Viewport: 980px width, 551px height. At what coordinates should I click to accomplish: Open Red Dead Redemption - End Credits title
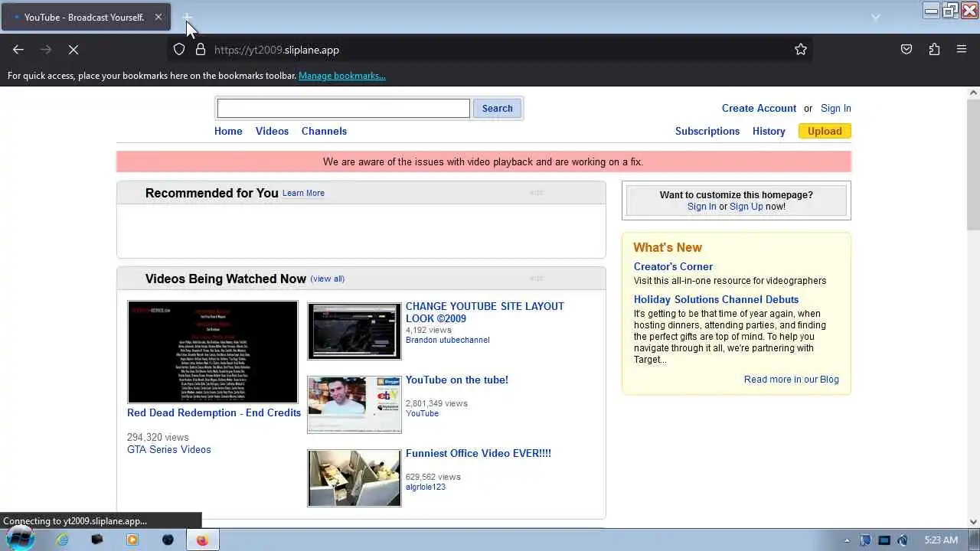coord(214,412)
